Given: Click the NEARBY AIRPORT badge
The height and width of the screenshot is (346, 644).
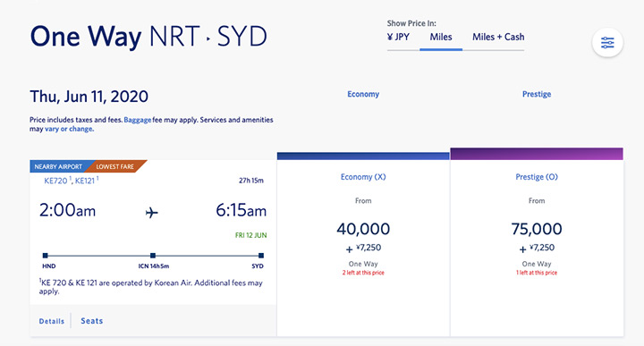Looking at the screenshot, I should click(x=58, y=166).
